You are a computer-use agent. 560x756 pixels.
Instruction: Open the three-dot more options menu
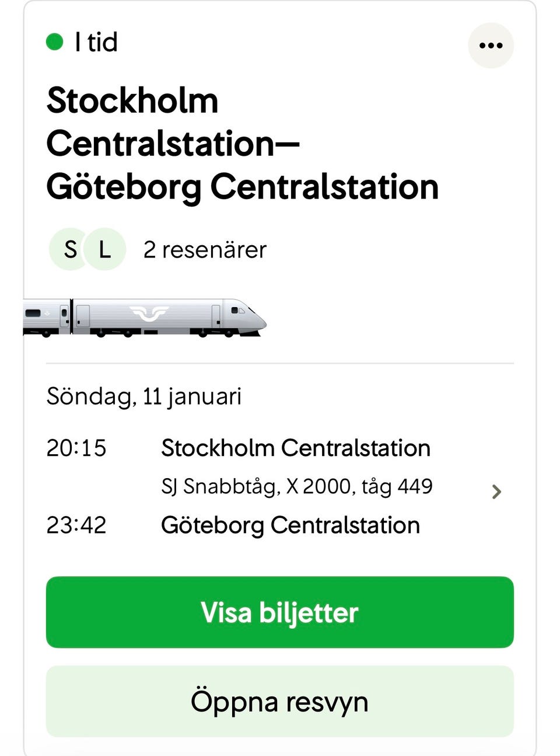point(491,46)
